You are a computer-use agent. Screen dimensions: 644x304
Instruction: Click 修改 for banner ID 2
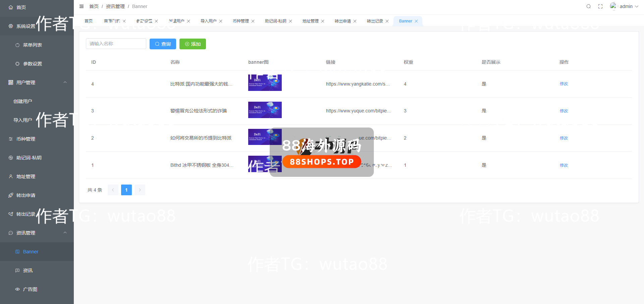pyautogui.click(x=563, y=138)
